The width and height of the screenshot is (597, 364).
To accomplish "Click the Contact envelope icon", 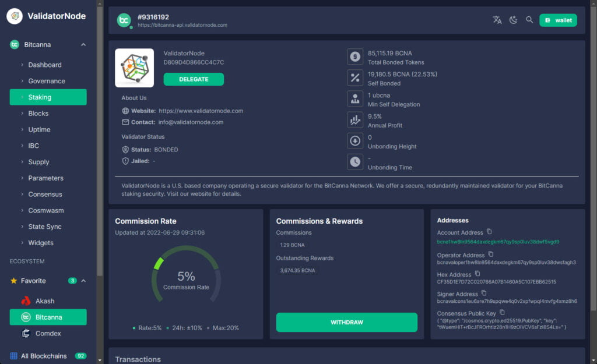I will 125,122.
